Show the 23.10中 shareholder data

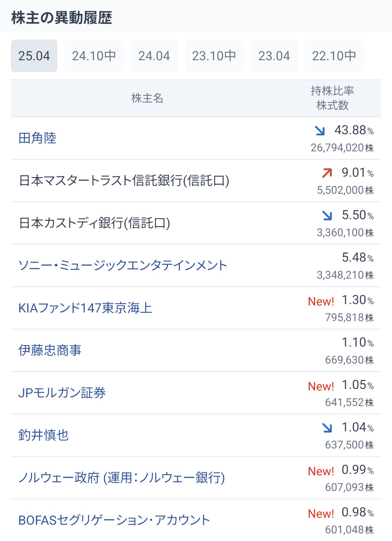point(214,56)
